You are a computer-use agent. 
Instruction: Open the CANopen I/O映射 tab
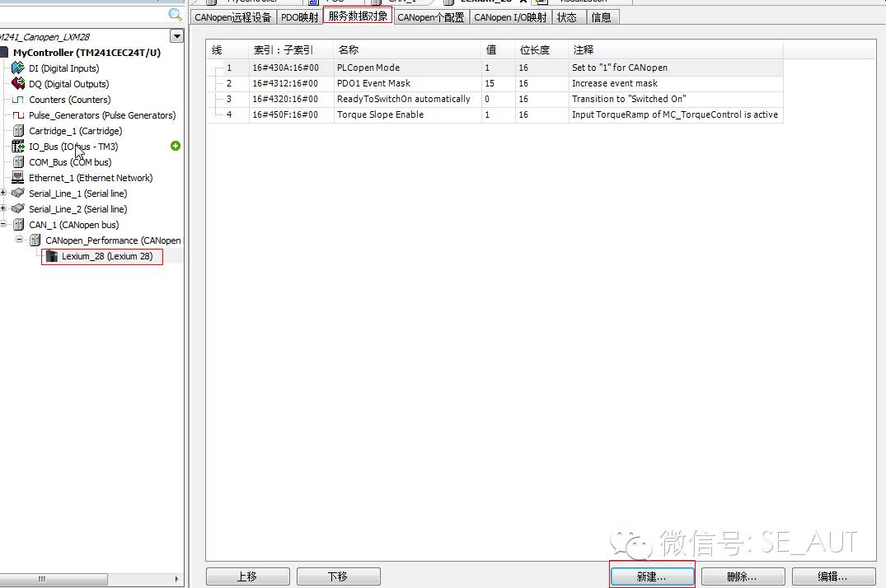coord(510,17)
